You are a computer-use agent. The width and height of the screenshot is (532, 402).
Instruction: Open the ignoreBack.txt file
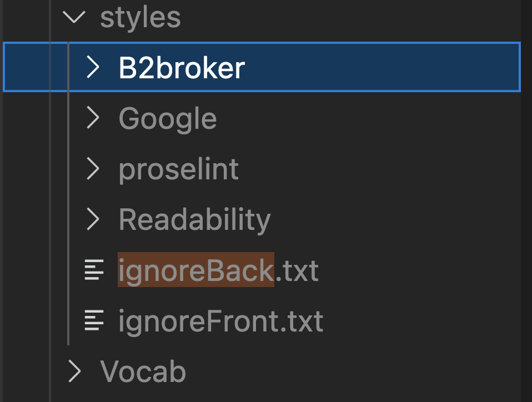218,270
